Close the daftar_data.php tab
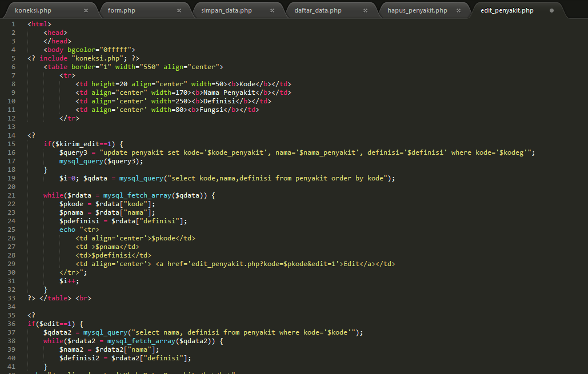Screen dimensions: 588x374 click(x=365, y=10)
